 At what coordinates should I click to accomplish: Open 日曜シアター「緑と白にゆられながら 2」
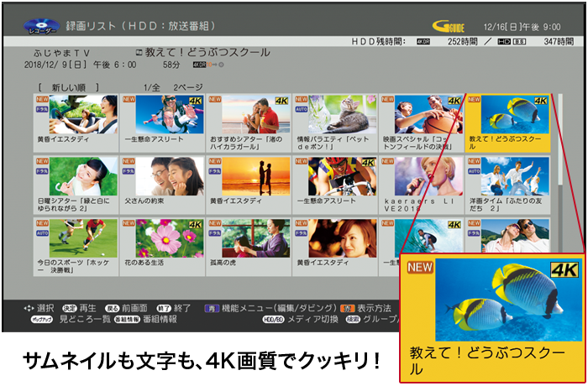tap(76, 185)
